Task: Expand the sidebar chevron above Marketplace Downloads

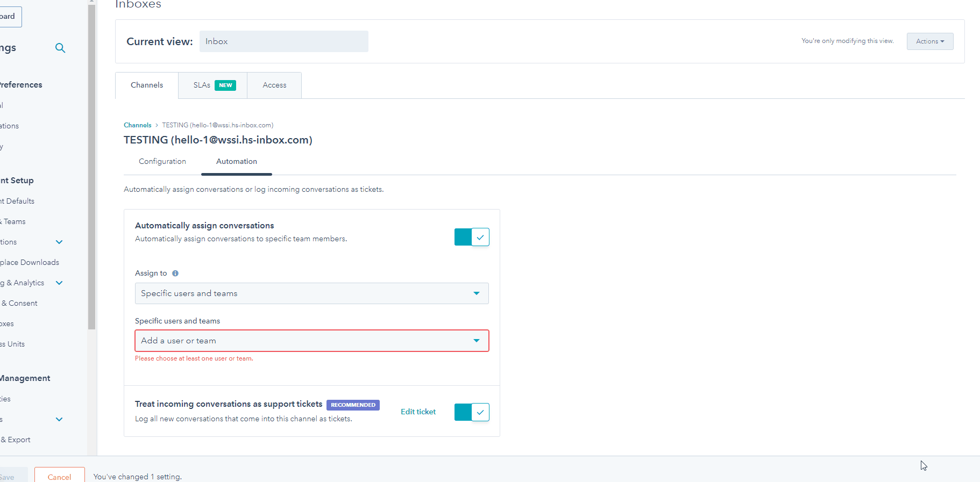Action: pyautogui.click(x=59, y=242)
